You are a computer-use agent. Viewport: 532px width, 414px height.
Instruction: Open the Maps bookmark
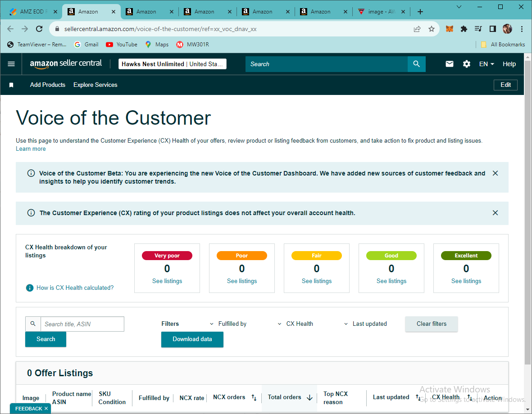(157, 45)
